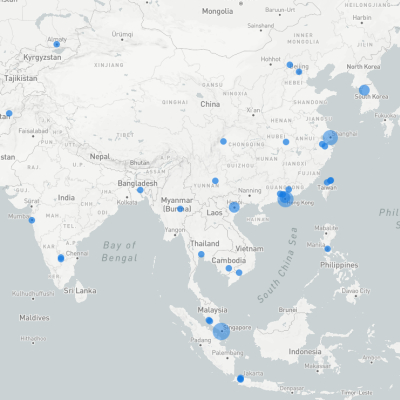The image size is (400, 400).
Task: Click the southern Vietnam marker
Action: (239, 273)
